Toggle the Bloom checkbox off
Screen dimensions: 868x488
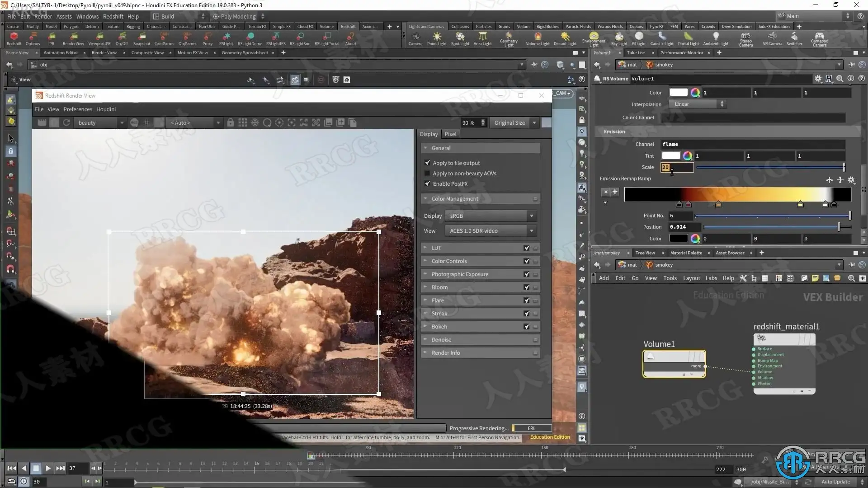[x=527, y=287]
